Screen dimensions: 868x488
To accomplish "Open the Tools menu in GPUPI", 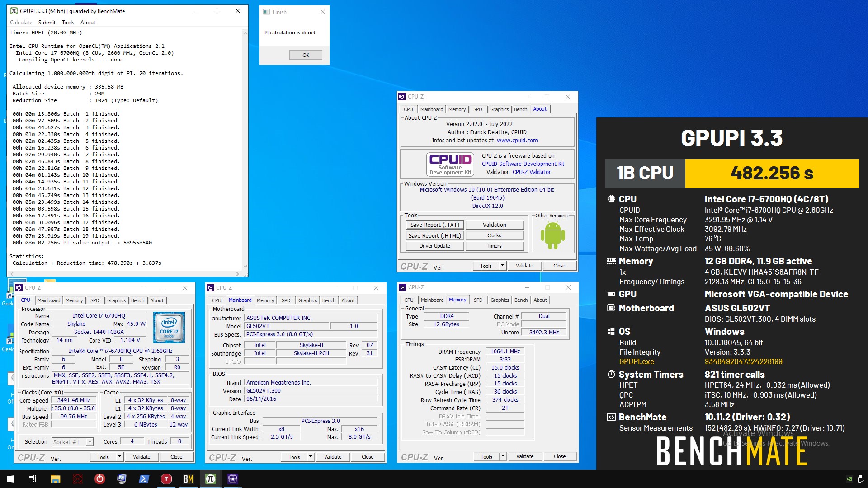I will point(68,23).
